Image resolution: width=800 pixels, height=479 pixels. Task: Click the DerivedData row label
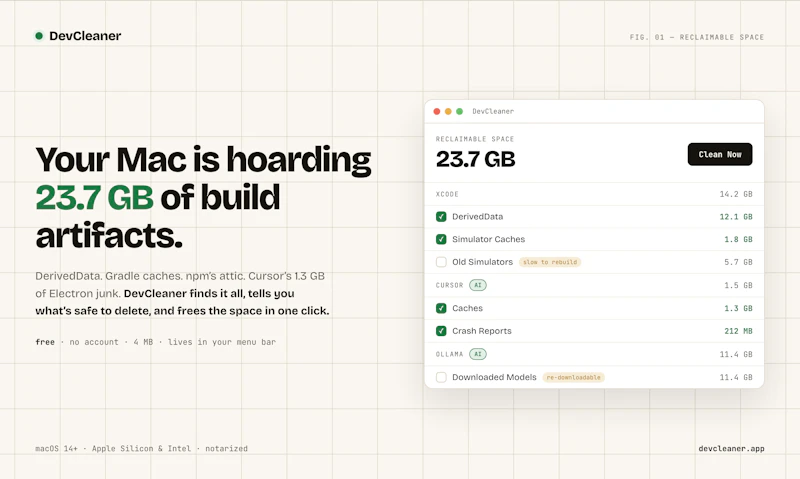coord(478,217)
